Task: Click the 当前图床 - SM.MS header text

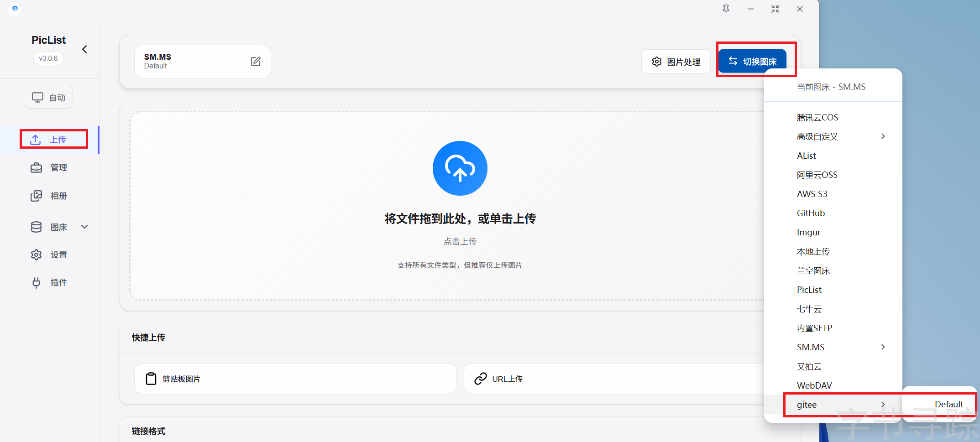Action: coord(831,87)
